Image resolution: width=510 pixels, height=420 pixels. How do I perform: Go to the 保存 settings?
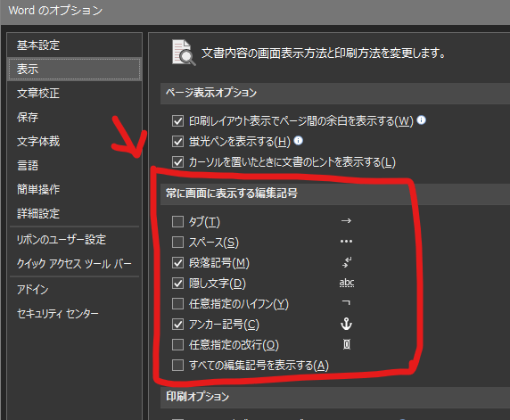pyautogui.click(x=74, y=117)
